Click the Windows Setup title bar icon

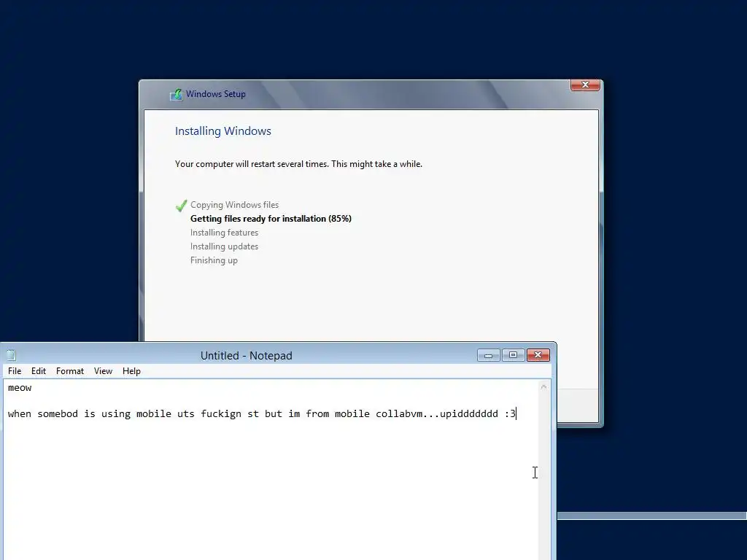coord(177,94)
